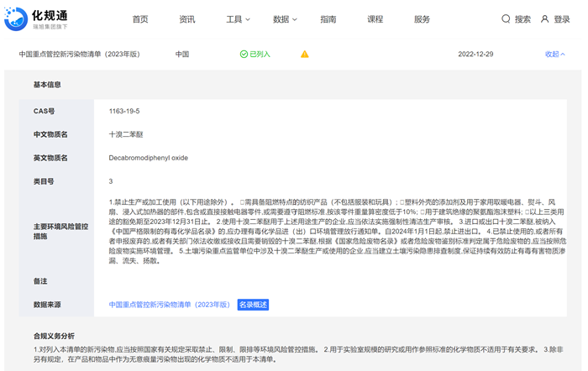Click the user login icon
The image size is (588, 371).
click(x=545, y=19)
